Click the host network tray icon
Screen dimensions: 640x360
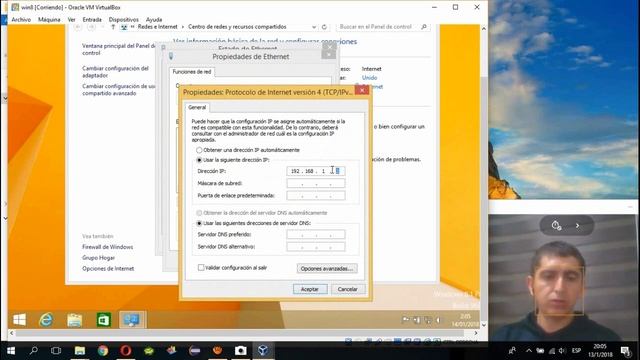pyautogui.click(x=552, y=351)
